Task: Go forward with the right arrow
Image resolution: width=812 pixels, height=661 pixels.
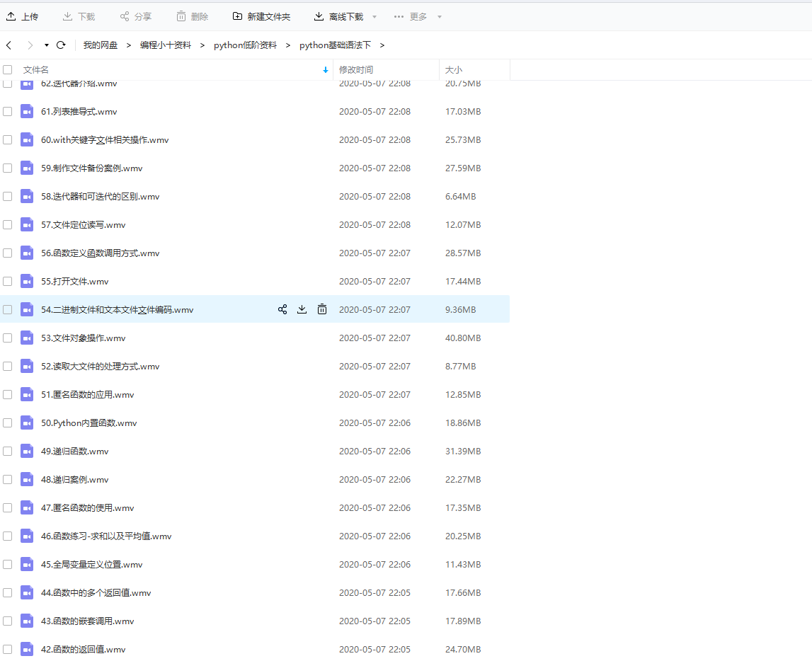Action: pos(30,45)
